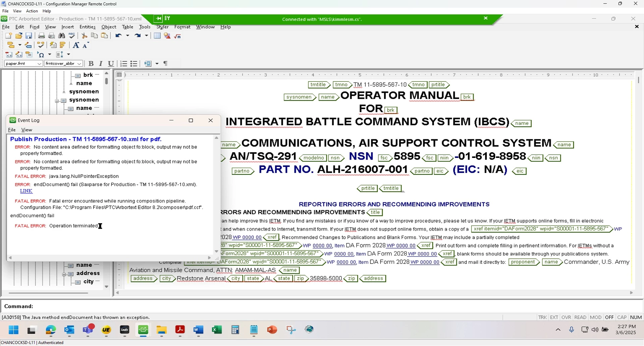Toggle Underline formatting
The width and height of the screenshot is (644, 346).
pos(111,64)
